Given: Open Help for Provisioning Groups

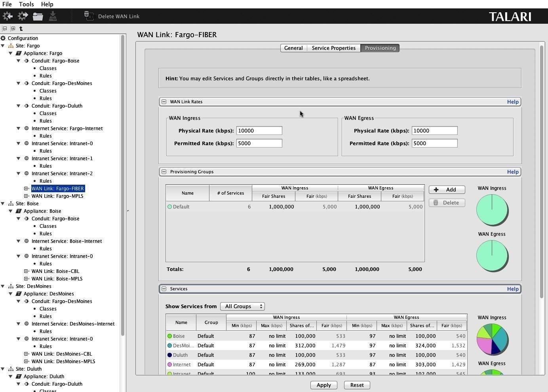Looking at the screenshot, I should point(513,172).
